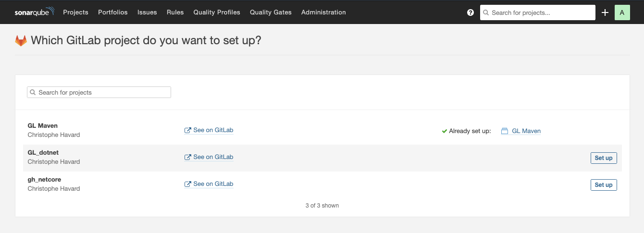Open the already set up GL Maven link
Image resolution: width=644 pixels, height=233 pixels.
[x=526, y=131]
